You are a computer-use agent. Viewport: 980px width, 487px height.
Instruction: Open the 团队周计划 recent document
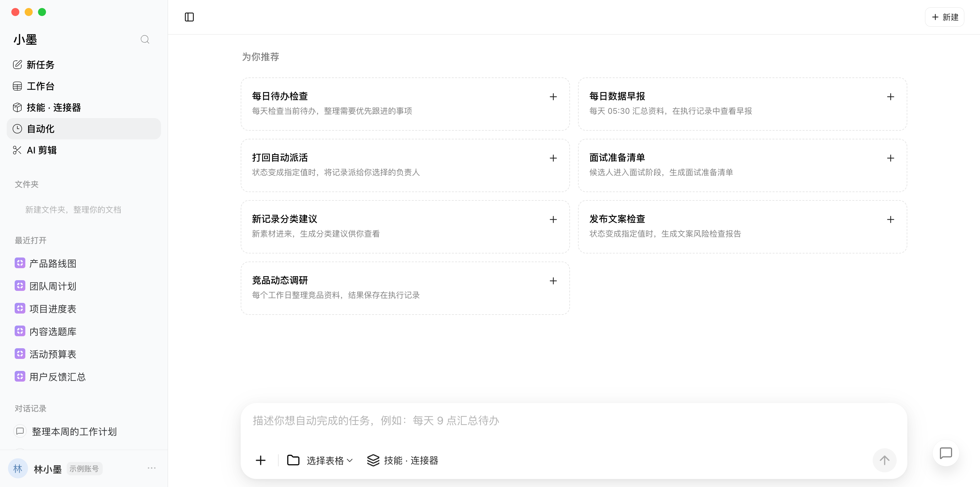click(84, 286)
